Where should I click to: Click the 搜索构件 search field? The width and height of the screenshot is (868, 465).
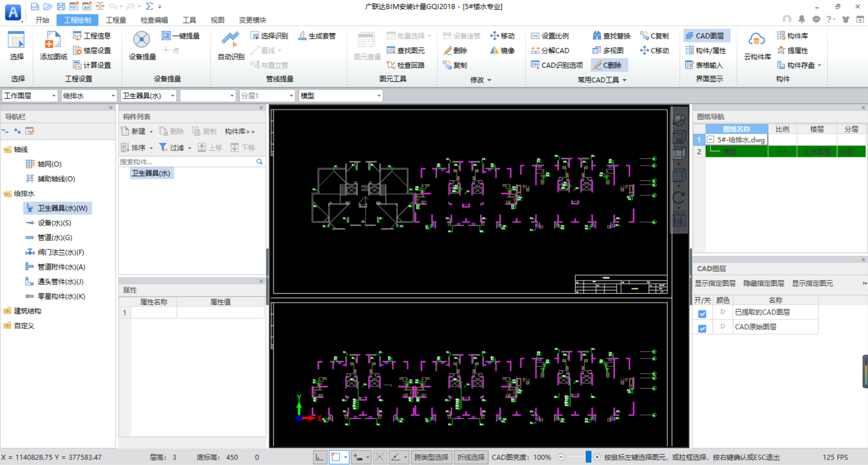(x=187, y=162)
